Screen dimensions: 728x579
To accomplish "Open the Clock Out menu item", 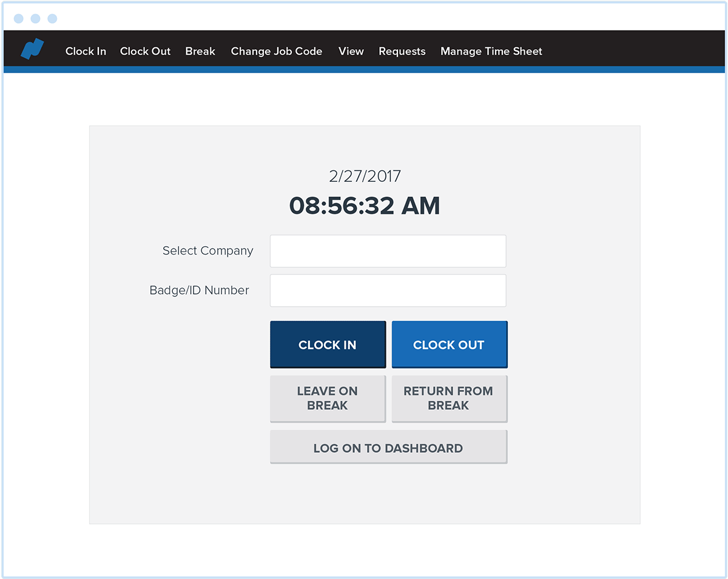I will tap(145, 52).
